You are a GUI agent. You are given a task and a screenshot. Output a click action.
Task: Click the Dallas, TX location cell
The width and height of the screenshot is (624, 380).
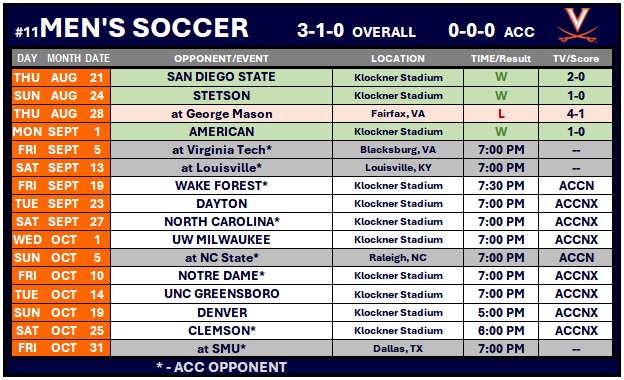click(x=398, y=349)
